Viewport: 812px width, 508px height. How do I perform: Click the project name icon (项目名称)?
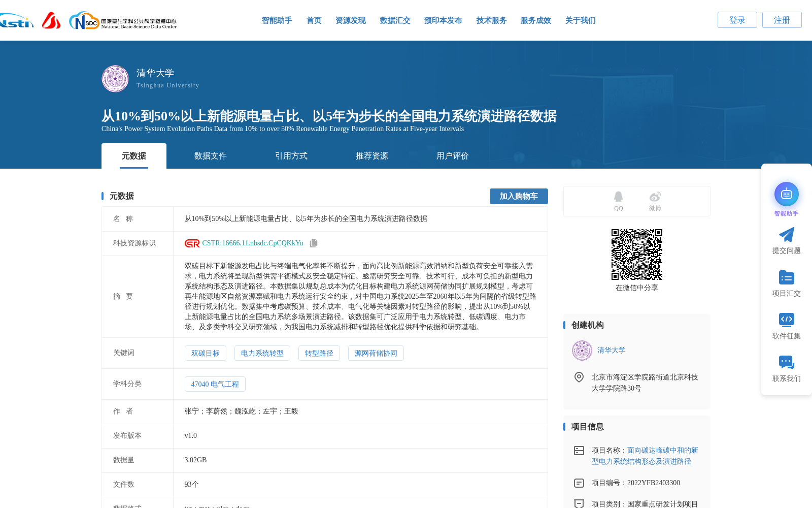[x=579, y=451]
